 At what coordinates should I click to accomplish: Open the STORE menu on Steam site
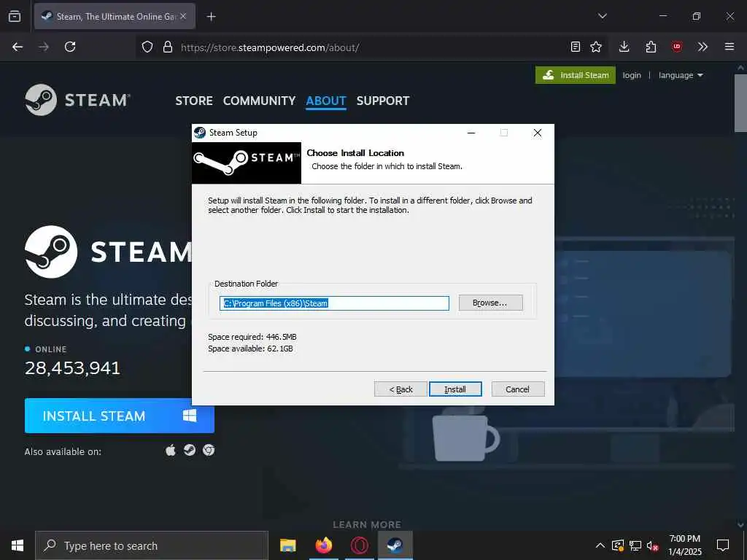(x=194, y=101)
